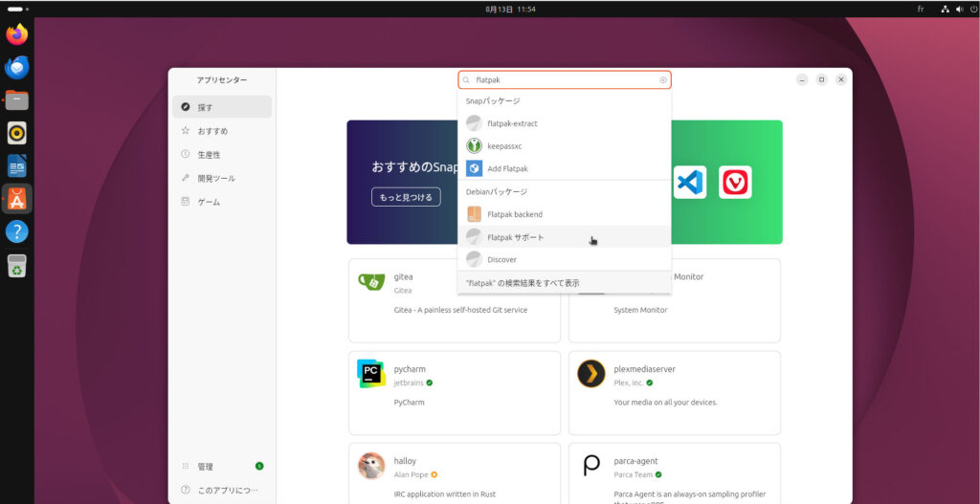Click the parca-agent logo icon
980x504 pixels.
(591, 466)
